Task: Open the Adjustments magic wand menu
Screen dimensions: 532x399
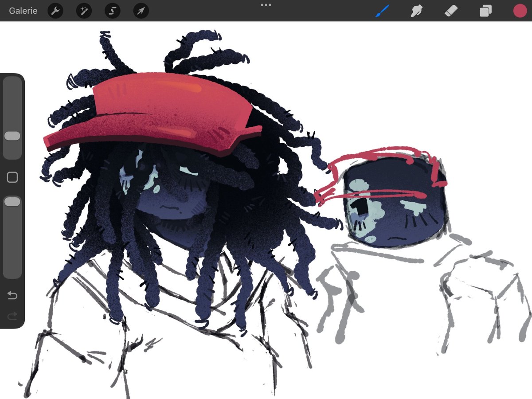Action: [x=84, y=11]
